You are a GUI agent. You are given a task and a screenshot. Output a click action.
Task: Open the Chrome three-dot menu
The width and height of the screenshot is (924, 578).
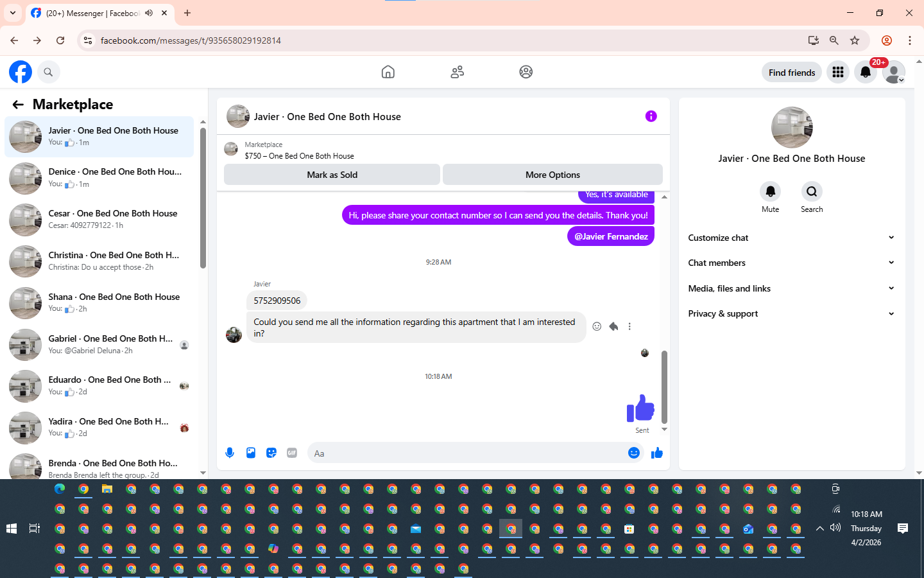pyautogui.click(x=910, y=40)
